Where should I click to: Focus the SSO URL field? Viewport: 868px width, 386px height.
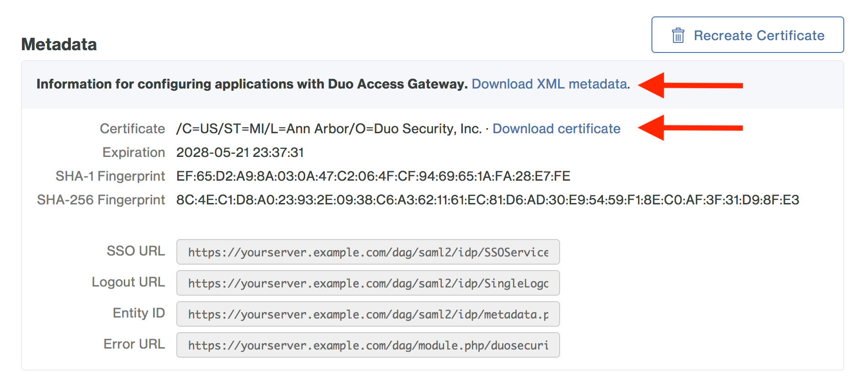[368, 252]
